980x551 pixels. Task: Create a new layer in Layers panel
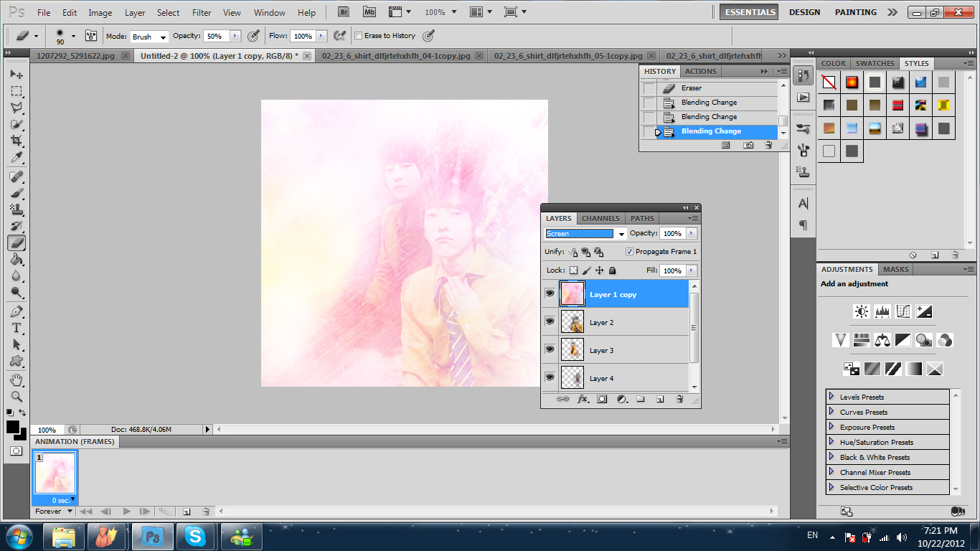660,399
